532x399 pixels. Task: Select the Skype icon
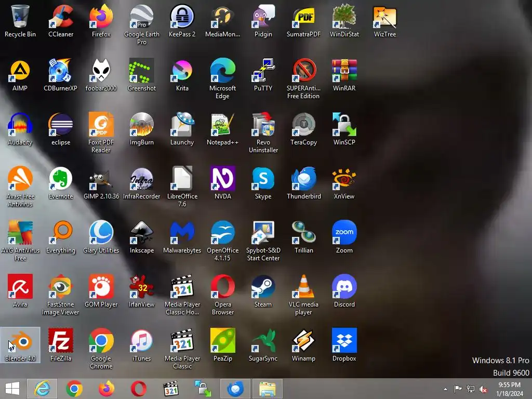point(263,183)
